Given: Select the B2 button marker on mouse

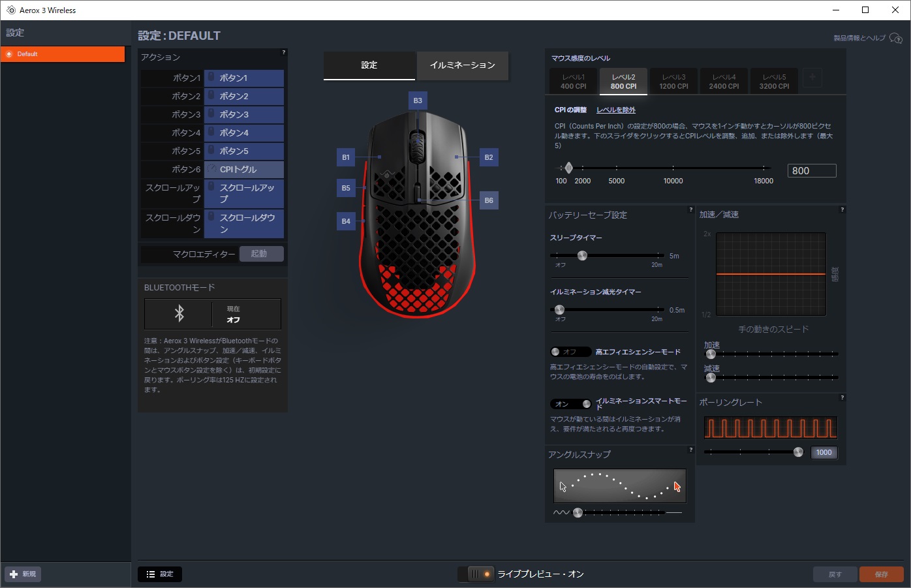Looking at the screenshot, I should point(489,157).
